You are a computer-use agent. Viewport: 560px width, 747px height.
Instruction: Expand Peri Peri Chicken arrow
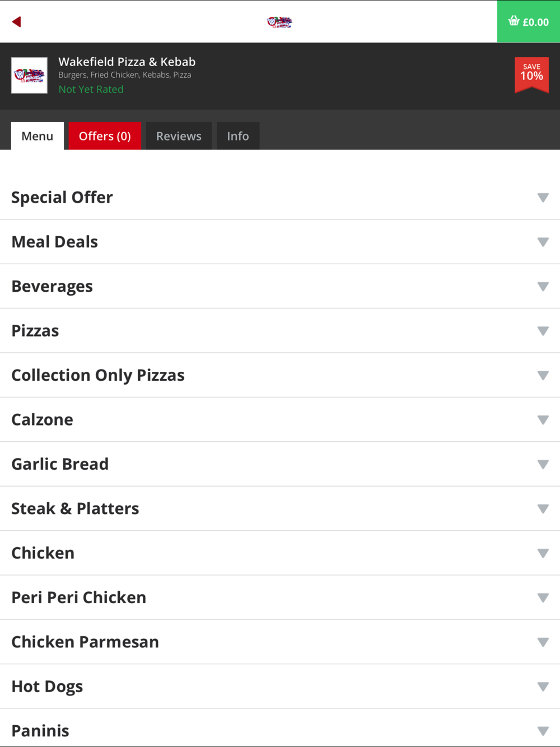pyautogui.click(x=543, y=597)
